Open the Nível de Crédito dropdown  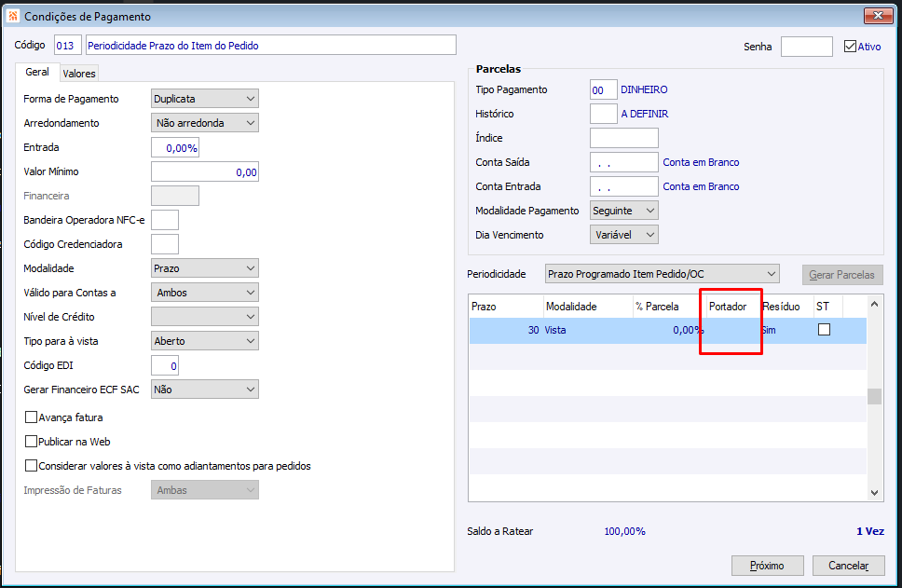coord(204,317)
